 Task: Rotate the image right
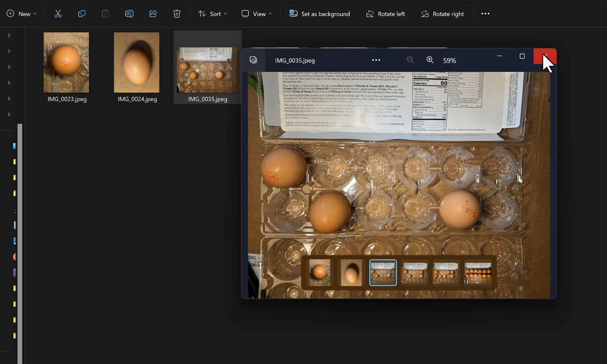(x=442, y=14)
